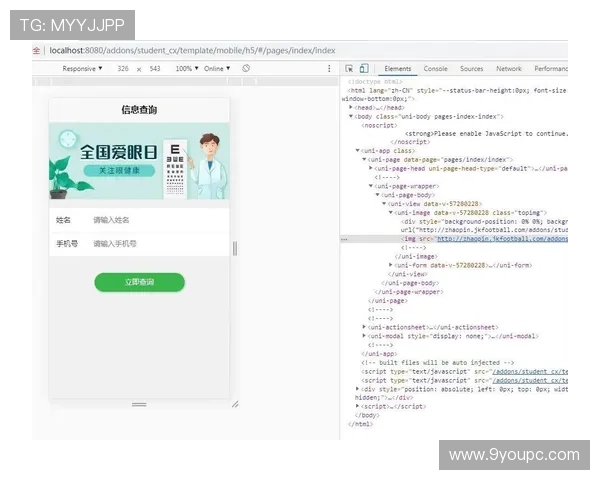Select the noscript opening tag line
The image size is (600, 480).
click(379, 126)
